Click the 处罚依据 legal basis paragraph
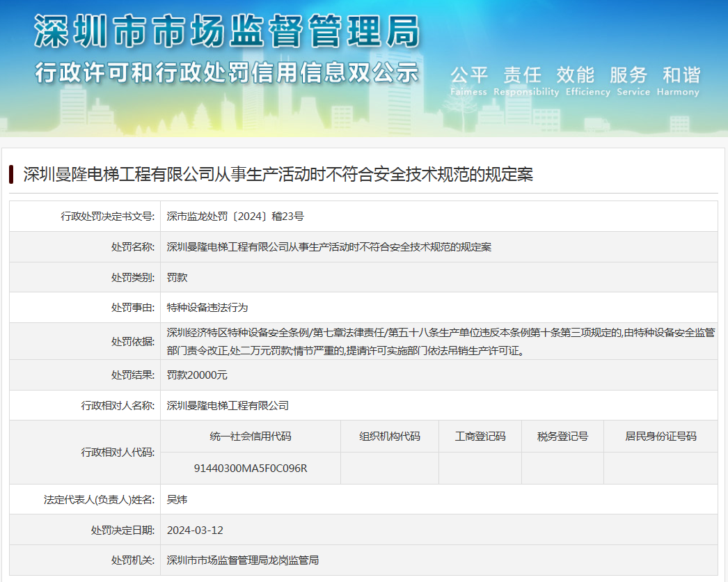The image size is (728, 582). tap(441, 341)
